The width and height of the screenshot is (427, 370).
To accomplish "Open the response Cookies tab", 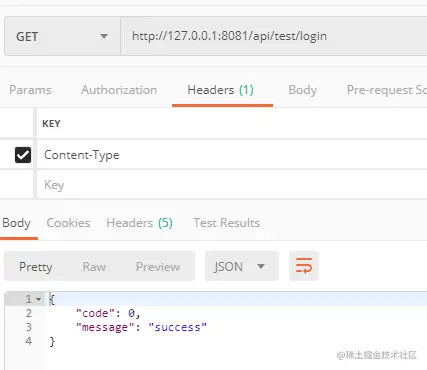I will click(x=68, y=223).
